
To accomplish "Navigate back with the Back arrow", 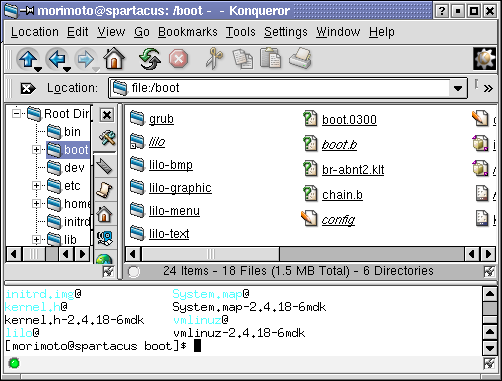I will click(x=57, y=59).
